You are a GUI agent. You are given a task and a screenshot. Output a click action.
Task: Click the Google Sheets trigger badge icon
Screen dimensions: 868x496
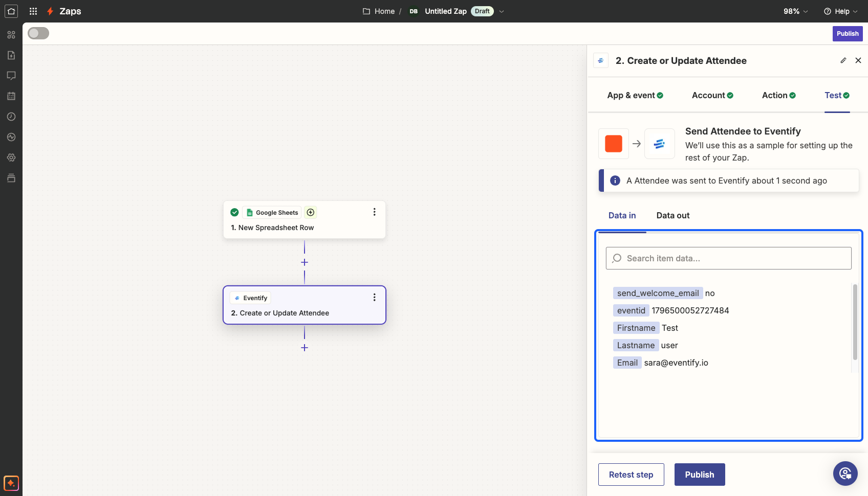click(x=311, y=212)
